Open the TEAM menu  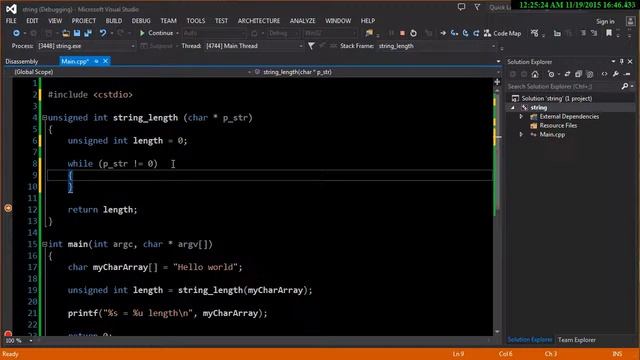coord(168,21)
